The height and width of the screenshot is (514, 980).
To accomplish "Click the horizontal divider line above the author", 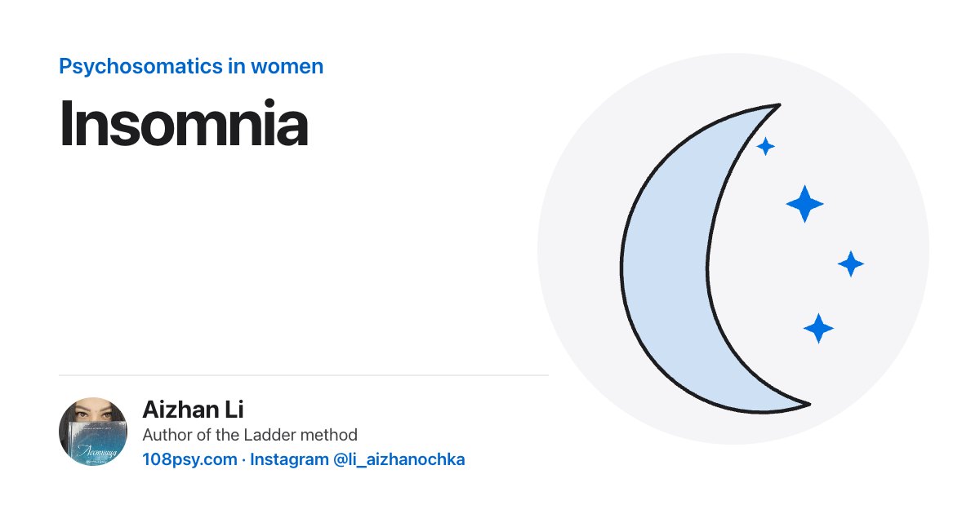I will 304,375.
